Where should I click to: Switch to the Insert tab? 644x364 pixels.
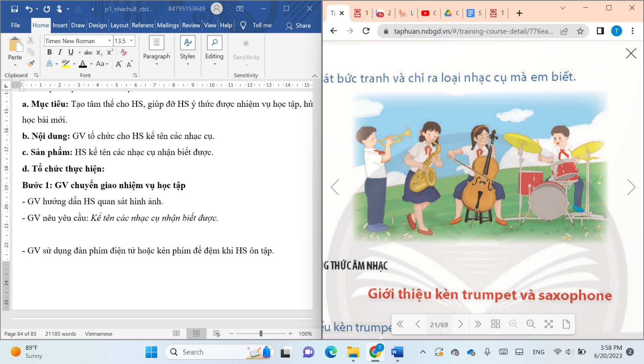[x=60, y=25]
